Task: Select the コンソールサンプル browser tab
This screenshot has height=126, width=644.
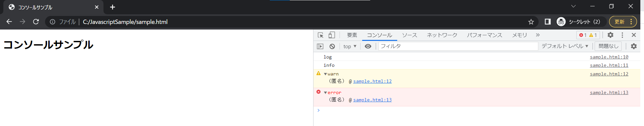Action: (x=53, y=7)
